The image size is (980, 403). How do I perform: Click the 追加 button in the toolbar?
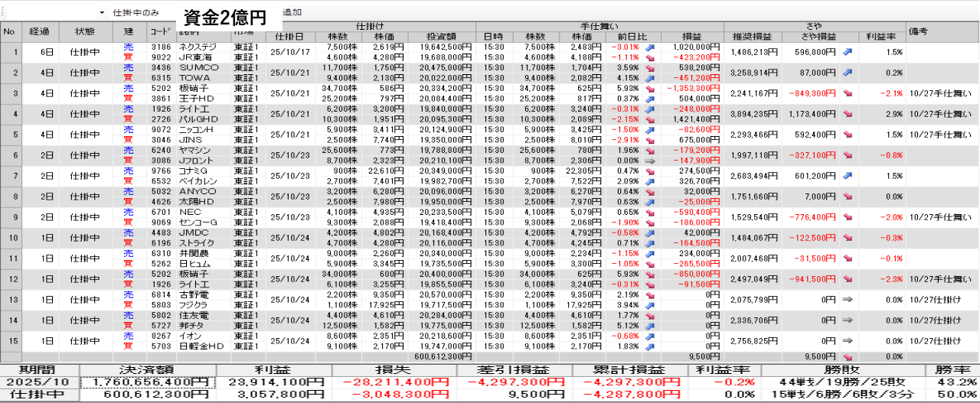click(x=292, y=13)
